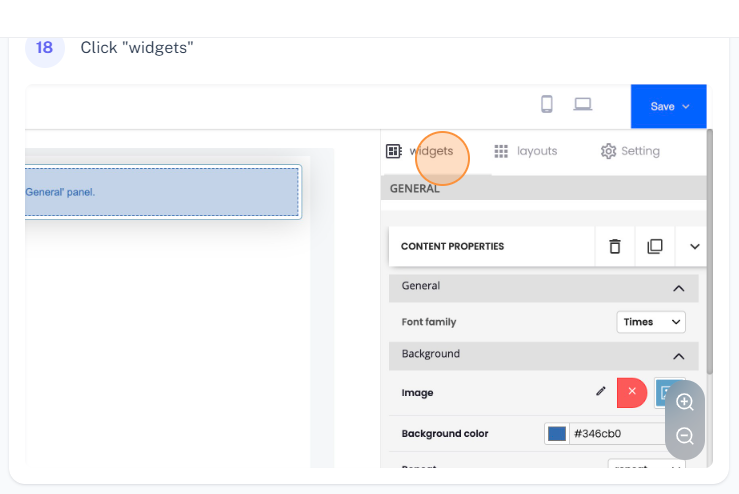
Task: Open the Setting tab
Action: (x=630, y=151)
